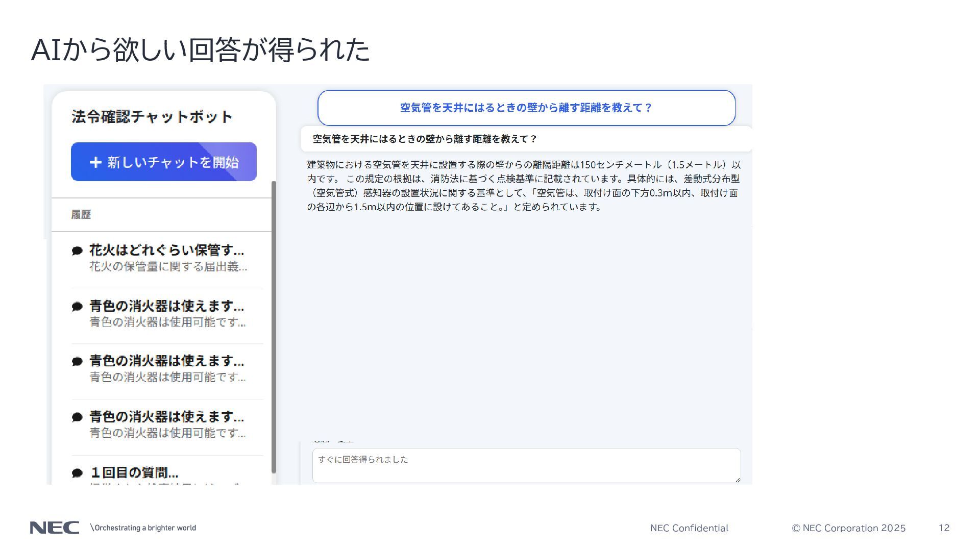Click blue suggested question 空気管を天井にはる button

(526, 108)
